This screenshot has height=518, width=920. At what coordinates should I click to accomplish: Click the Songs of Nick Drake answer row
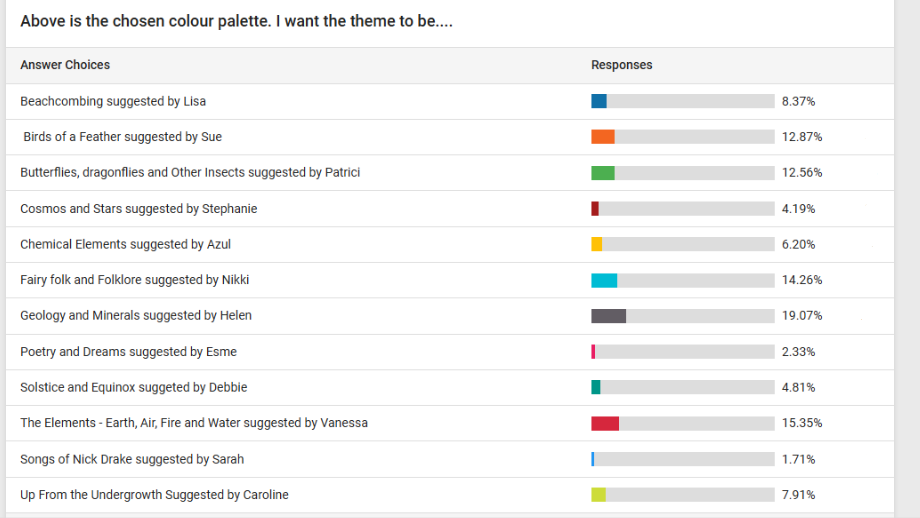(x=450, y=459)
